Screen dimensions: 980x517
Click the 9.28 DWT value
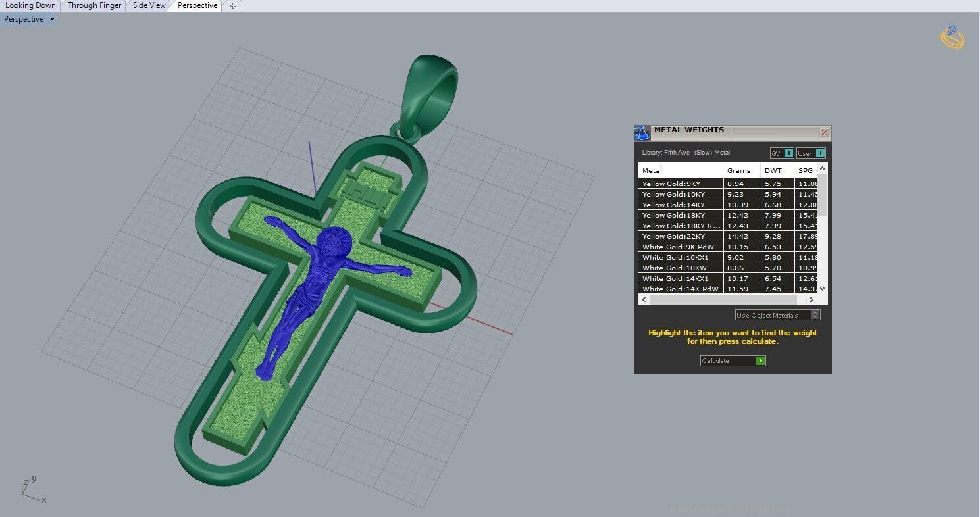[773, 236]
